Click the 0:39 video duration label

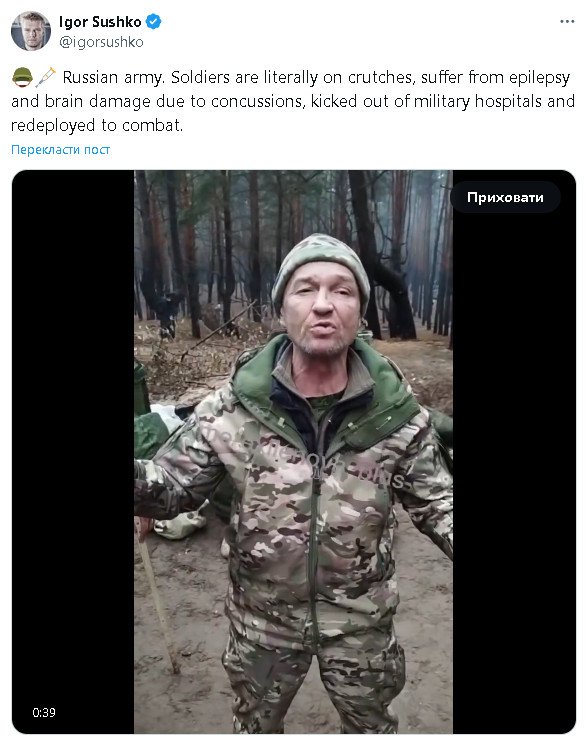(44, 712)
